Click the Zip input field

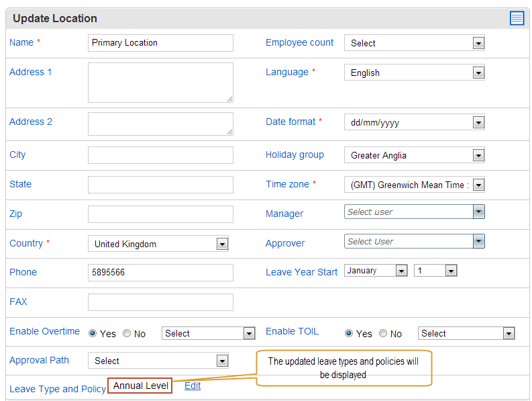tap(160, 214)
